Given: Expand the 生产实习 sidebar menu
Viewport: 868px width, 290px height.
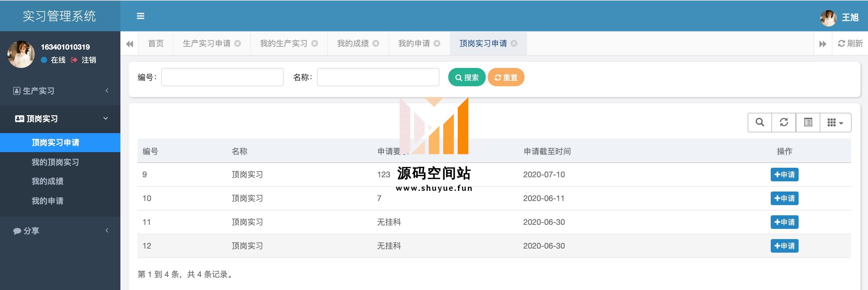Looking at the screenshot, I should click(x=60, y=91).
